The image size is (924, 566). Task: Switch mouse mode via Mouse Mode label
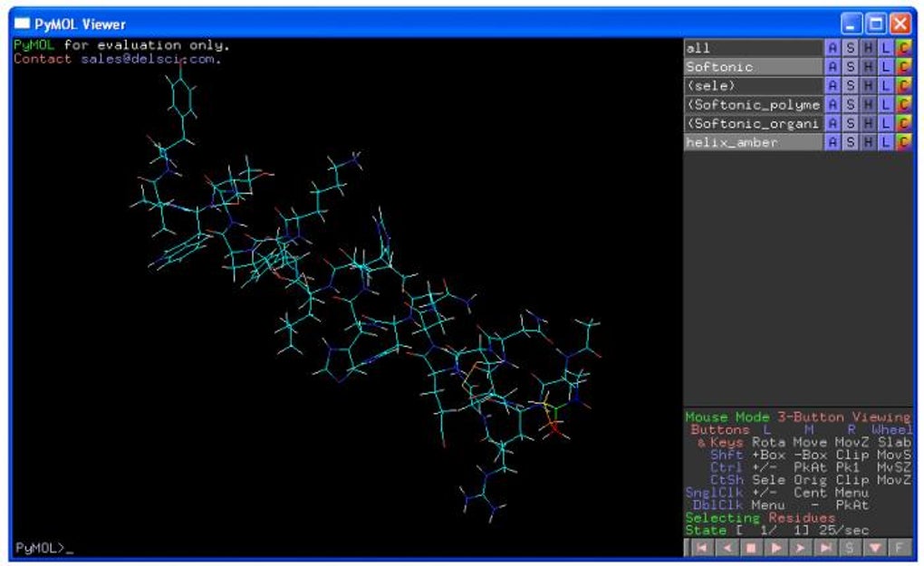[727, 417]
